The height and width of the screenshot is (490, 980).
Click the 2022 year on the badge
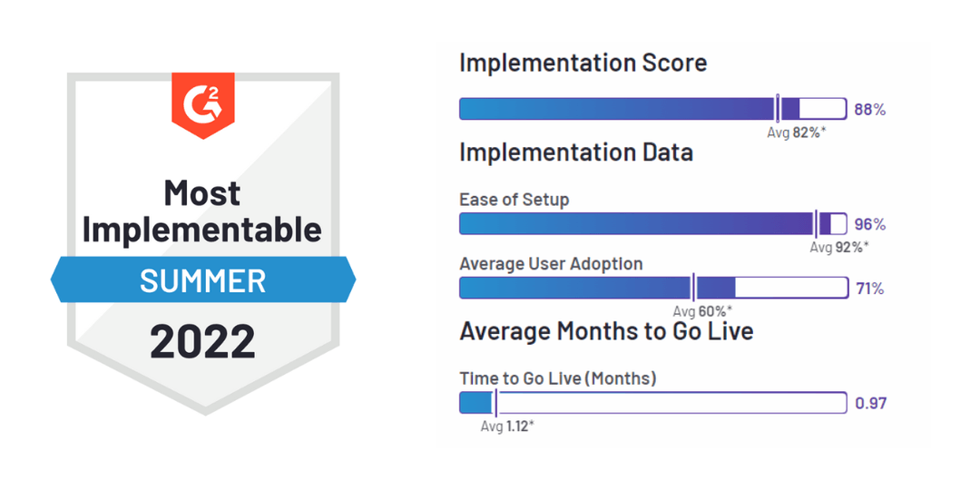pos(202,341)
